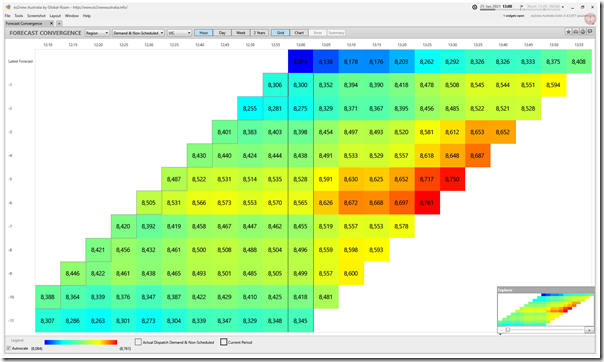The height and width of the screenshot is (362, 604).
Task: Open the Demand & Non-Scheduled dropdown
Action: [x=138, y=33]
